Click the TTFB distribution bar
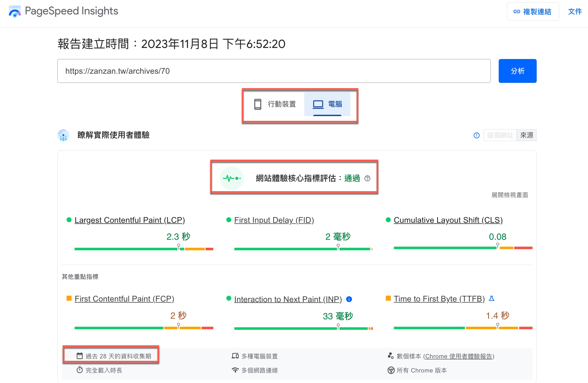The height and width of the screenshot is (383, 588). (x=463, y=328)
